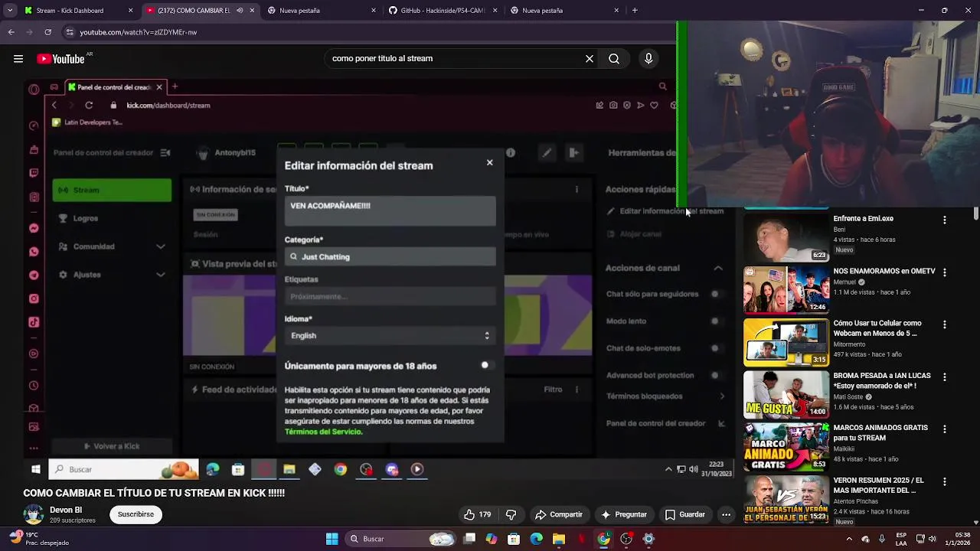Open the weather widget showing 19°C

click(38, 539)
